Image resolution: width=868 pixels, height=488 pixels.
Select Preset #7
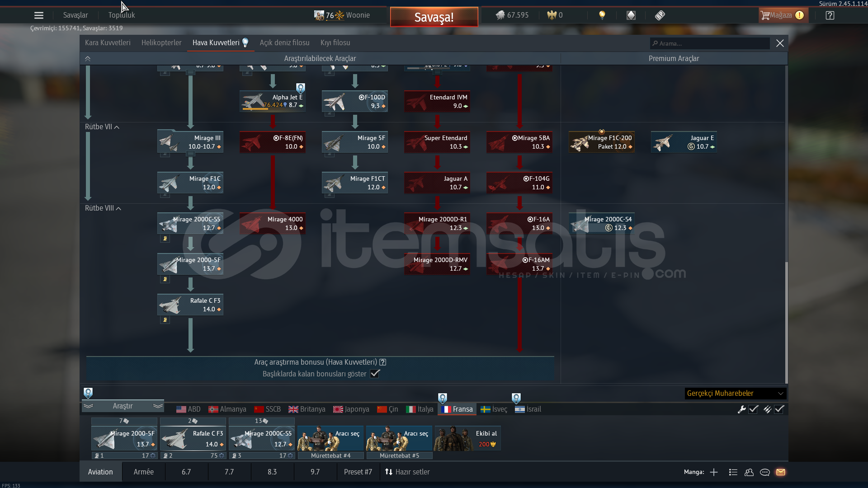coord(358,472)
